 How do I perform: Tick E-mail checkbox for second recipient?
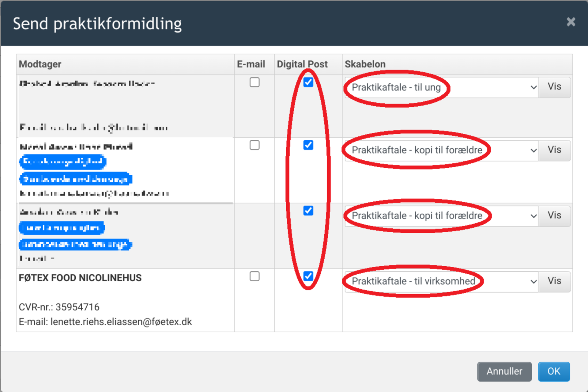click(254, 145)
